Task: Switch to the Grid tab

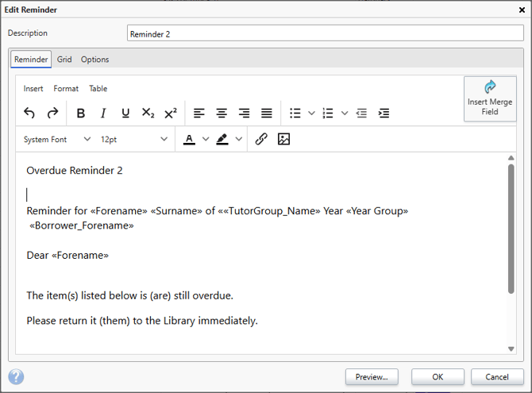Action: coord(64,60)
